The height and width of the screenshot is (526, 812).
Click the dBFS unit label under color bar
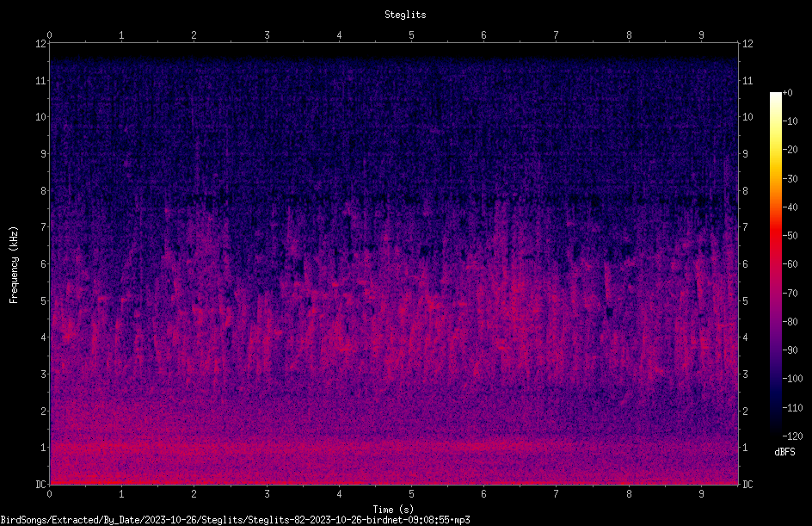pyautogui.click(x=784, y=452)
